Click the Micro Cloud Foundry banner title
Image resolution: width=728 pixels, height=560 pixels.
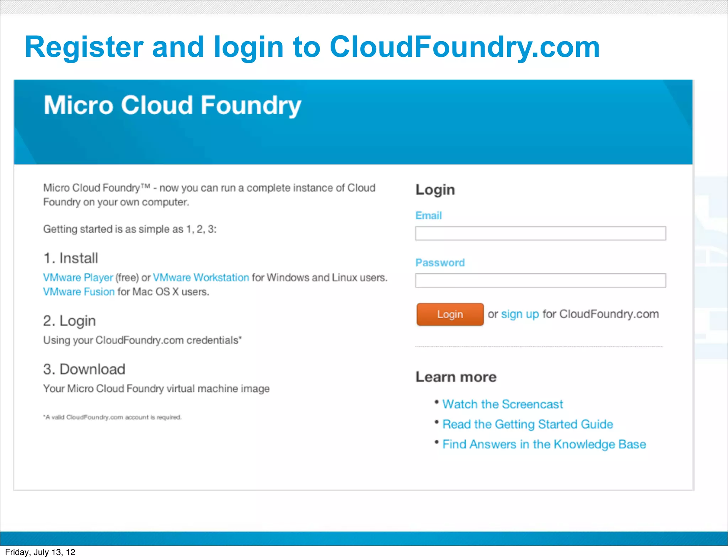coord(172,106)
